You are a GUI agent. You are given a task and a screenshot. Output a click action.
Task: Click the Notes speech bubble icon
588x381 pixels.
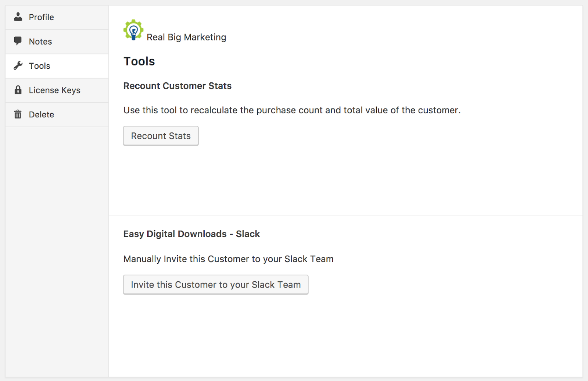point(18,41)
